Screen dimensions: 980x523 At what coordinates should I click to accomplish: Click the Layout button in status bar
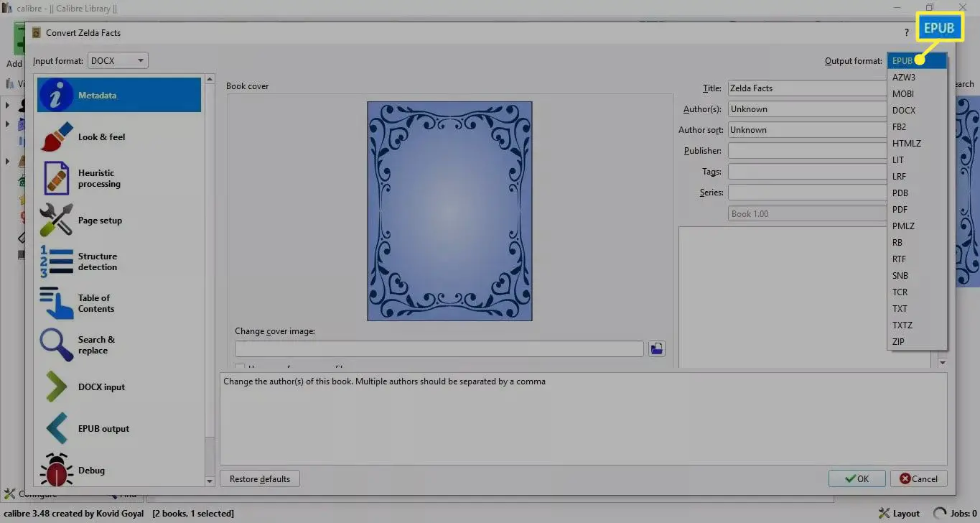899,514
